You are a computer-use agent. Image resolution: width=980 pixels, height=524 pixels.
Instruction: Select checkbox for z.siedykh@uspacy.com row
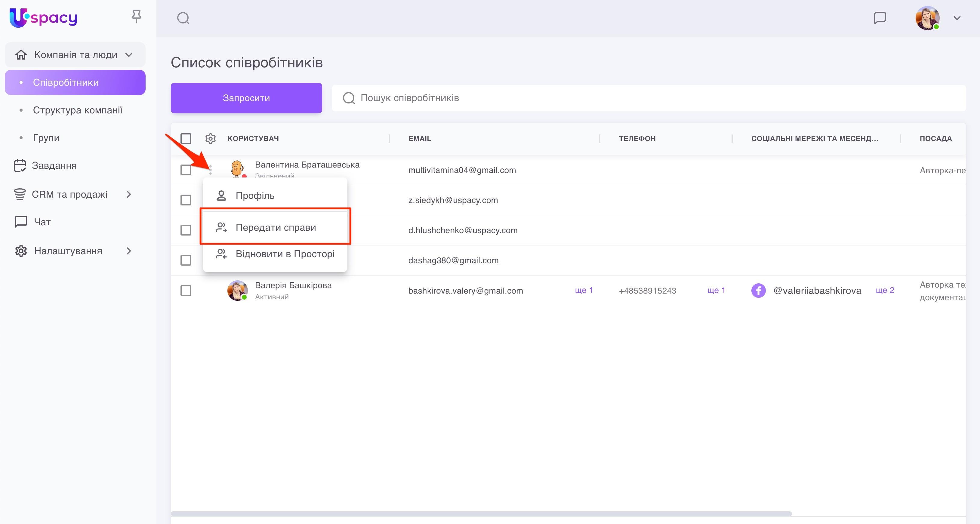tap(186, 200)
